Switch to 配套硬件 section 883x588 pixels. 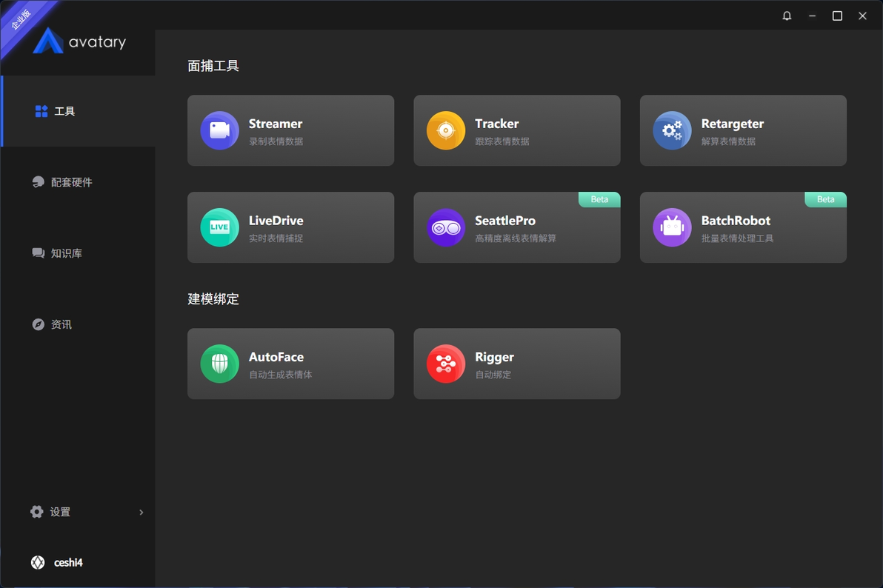[x=79, y=182]
